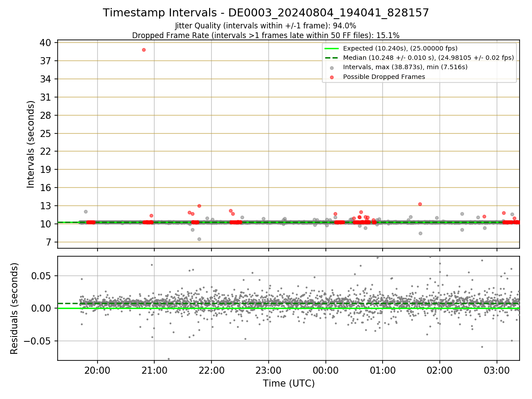Click the lowest gray interval point near 7.5 seconds
532x399 pixels.
(x=199, y=239)
